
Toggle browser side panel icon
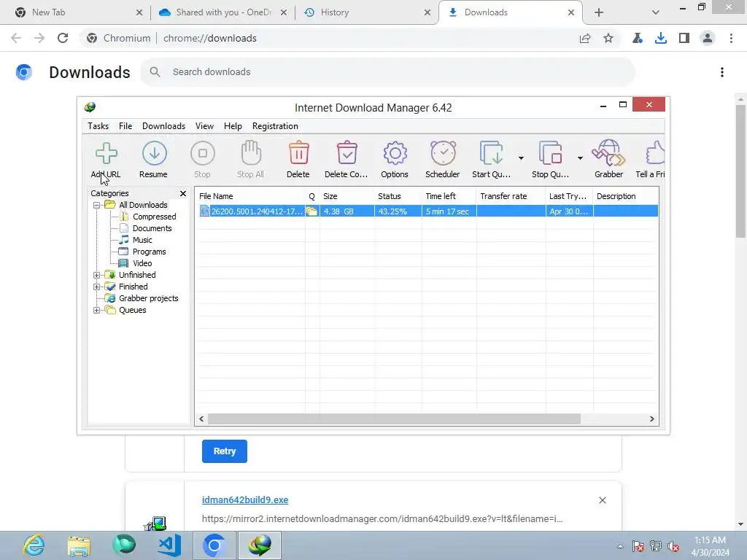point(684,38)
